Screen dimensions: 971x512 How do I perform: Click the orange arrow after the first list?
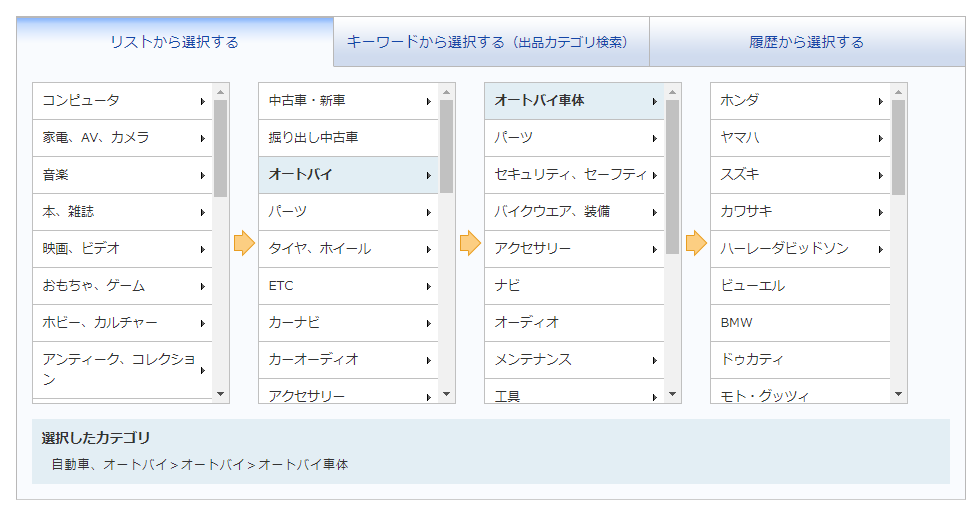coord(244,243)
